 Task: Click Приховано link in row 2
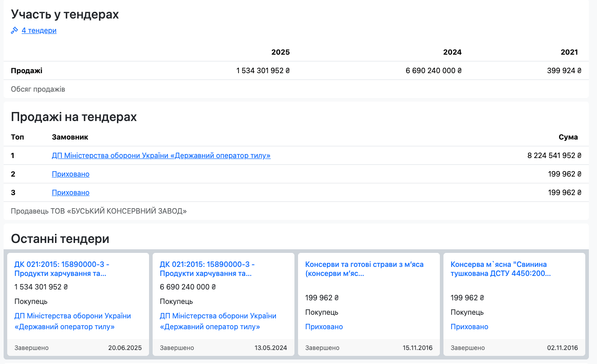click(70, 174)
